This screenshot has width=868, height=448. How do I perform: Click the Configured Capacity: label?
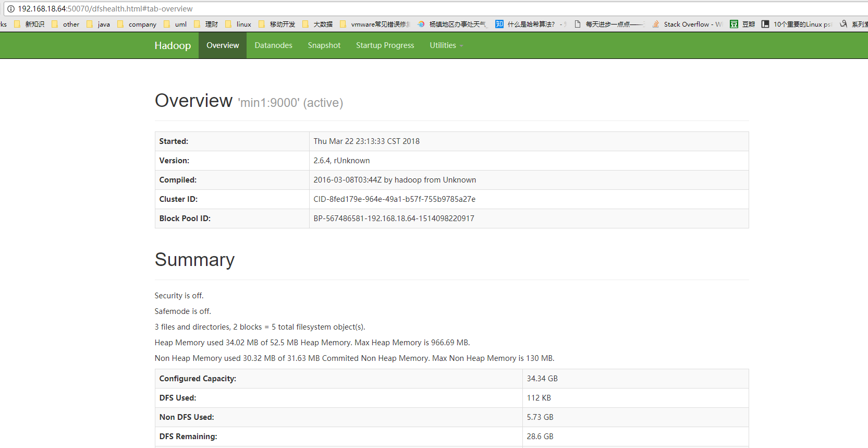coord(198,379)
